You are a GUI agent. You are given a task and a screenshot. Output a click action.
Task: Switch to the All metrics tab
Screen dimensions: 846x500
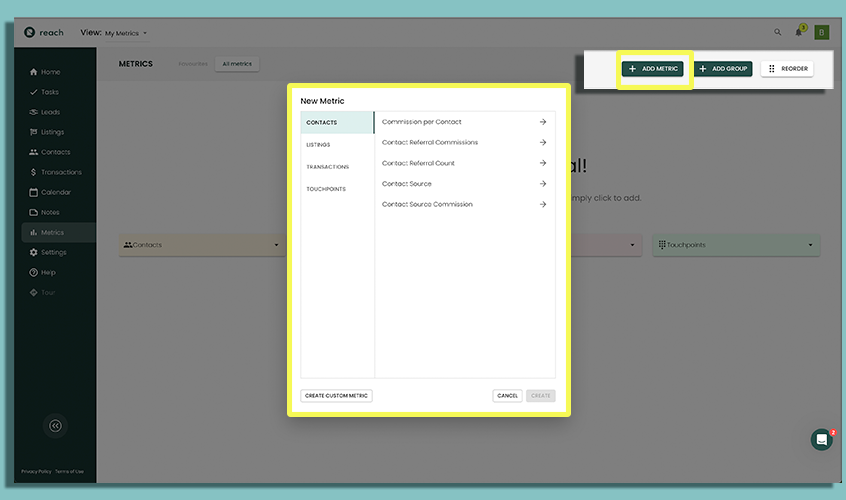point(237,64)
